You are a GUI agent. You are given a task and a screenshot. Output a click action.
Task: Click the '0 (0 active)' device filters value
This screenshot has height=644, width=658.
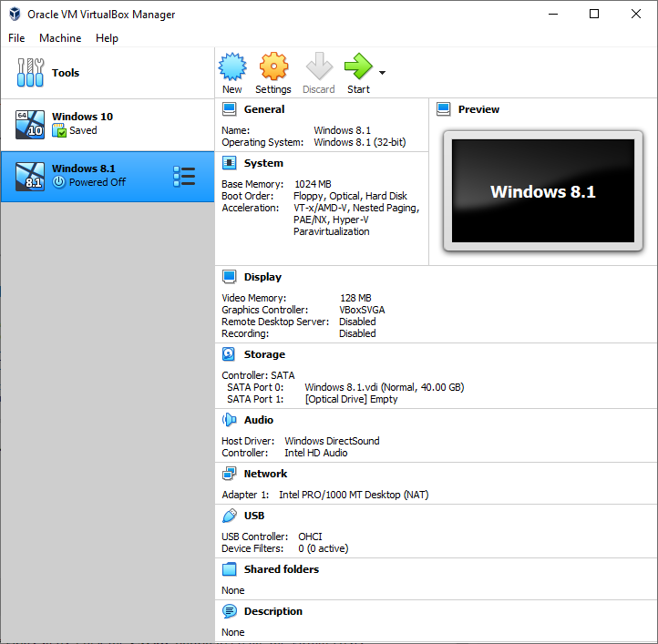tap(324, 548)
